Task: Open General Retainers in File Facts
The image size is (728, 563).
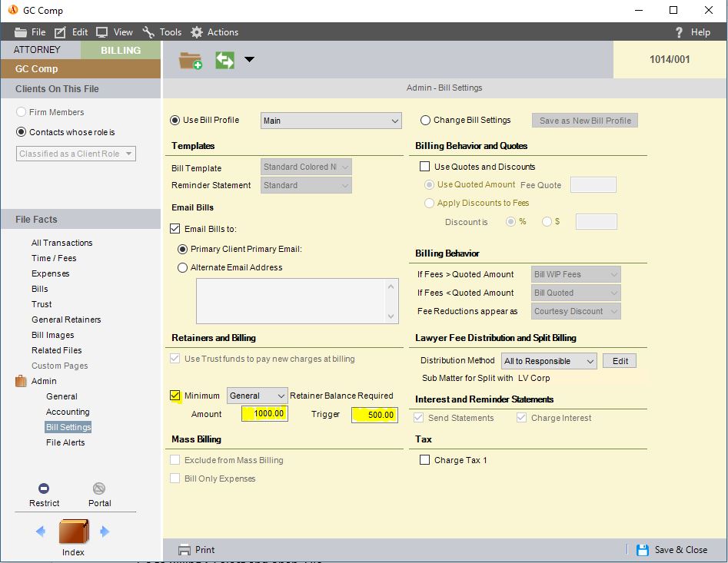Action: [66, 319]
